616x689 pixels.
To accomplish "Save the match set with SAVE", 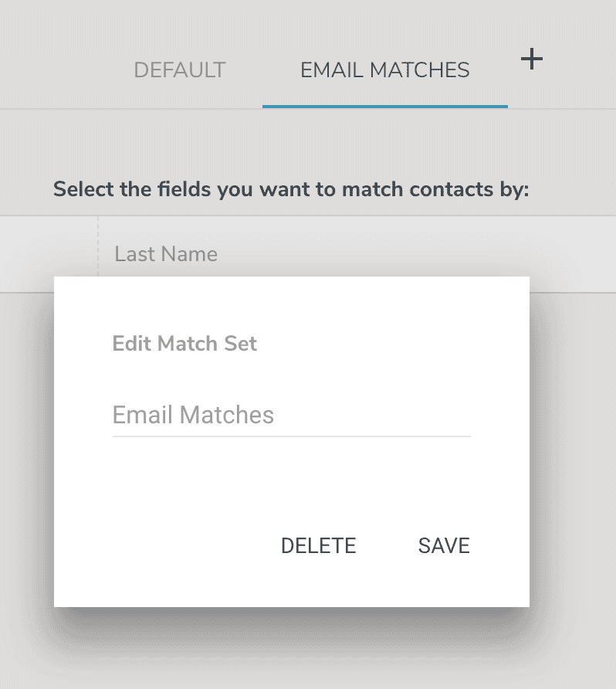I will pos(444,546).
